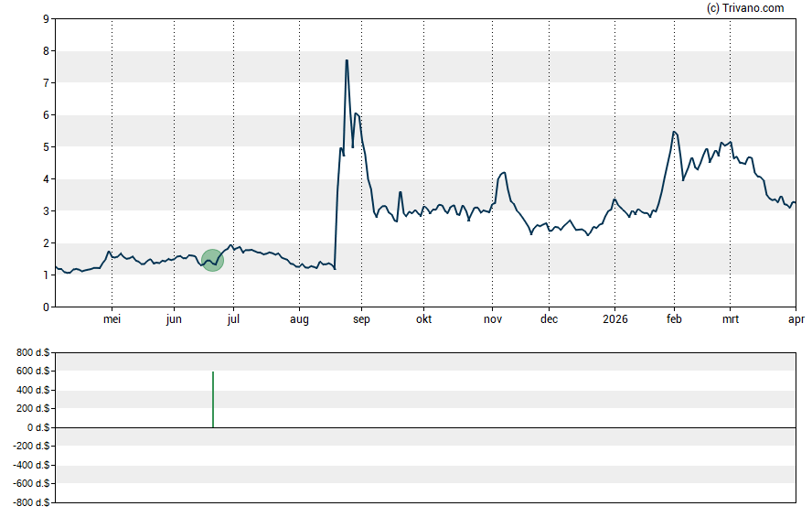Viewport: 812px width, 517px height.
Task: Select the 'jun' month label on the x-axis
Action: [174, 320]
